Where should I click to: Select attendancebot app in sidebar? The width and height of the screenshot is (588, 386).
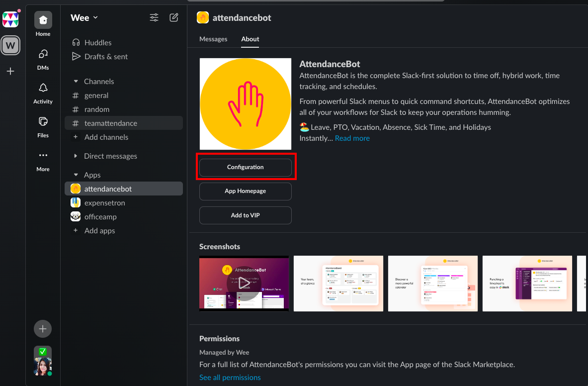(123, 189)
